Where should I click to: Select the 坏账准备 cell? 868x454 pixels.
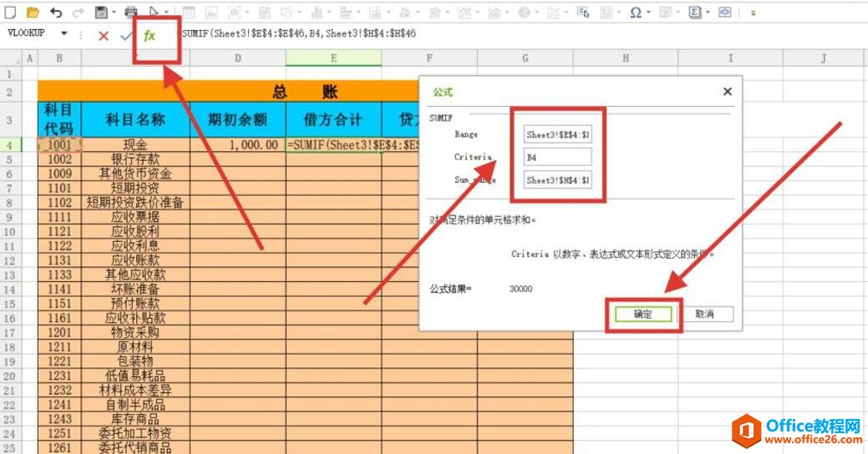[135, 290]
